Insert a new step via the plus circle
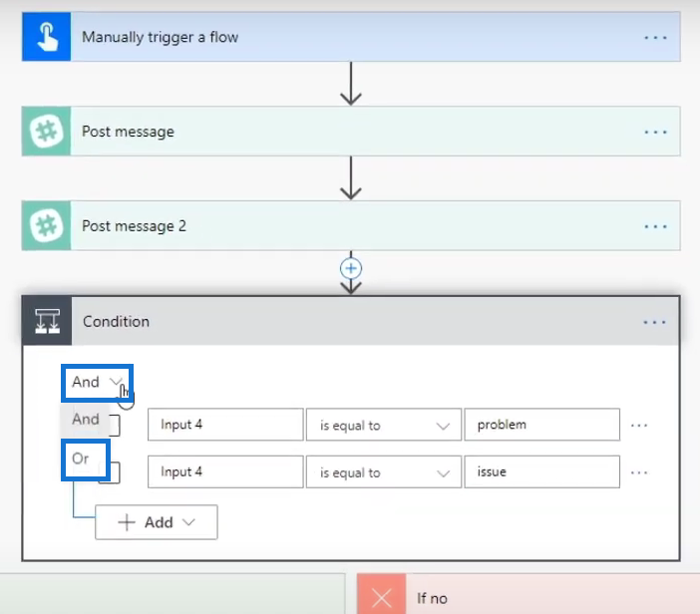700x614 pixels. [x=351, y=268]
